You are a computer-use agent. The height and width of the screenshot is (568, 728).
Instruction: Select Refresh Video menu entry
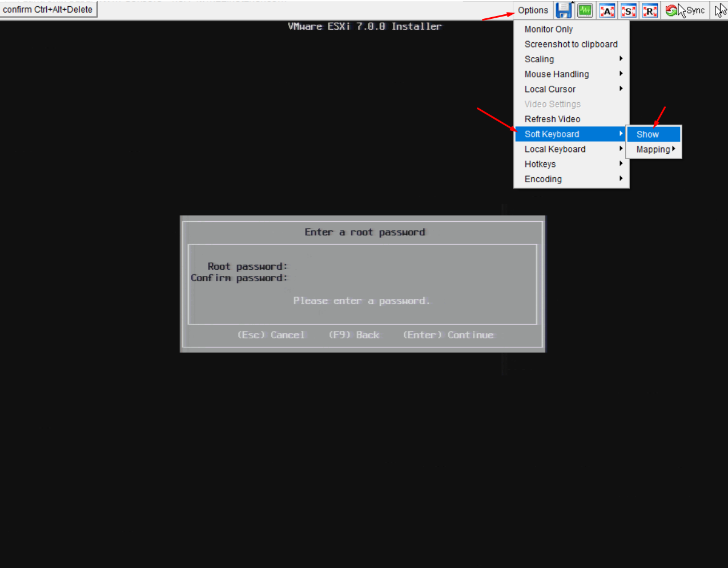[x=572, y=119]
